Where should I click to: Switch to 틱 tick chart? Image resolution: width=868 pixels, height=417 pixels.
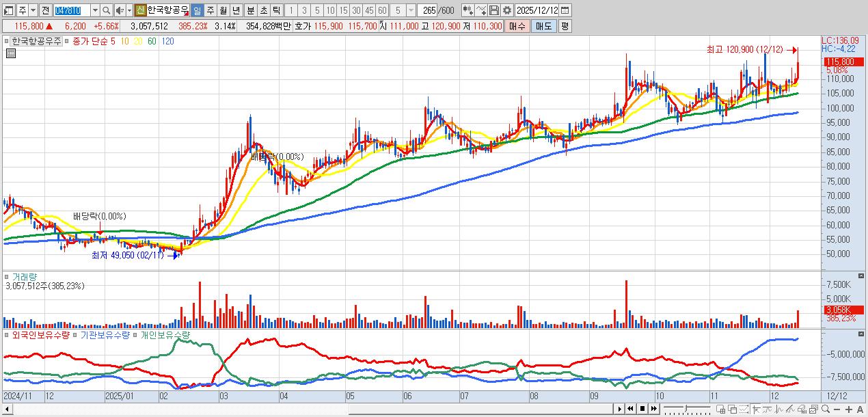tap(276, 10)
